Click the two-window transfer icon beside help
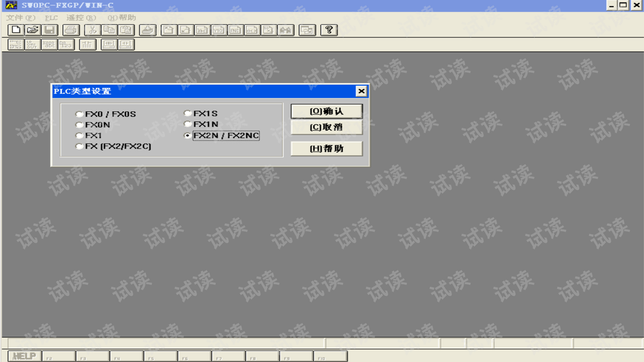 (307, 30)
